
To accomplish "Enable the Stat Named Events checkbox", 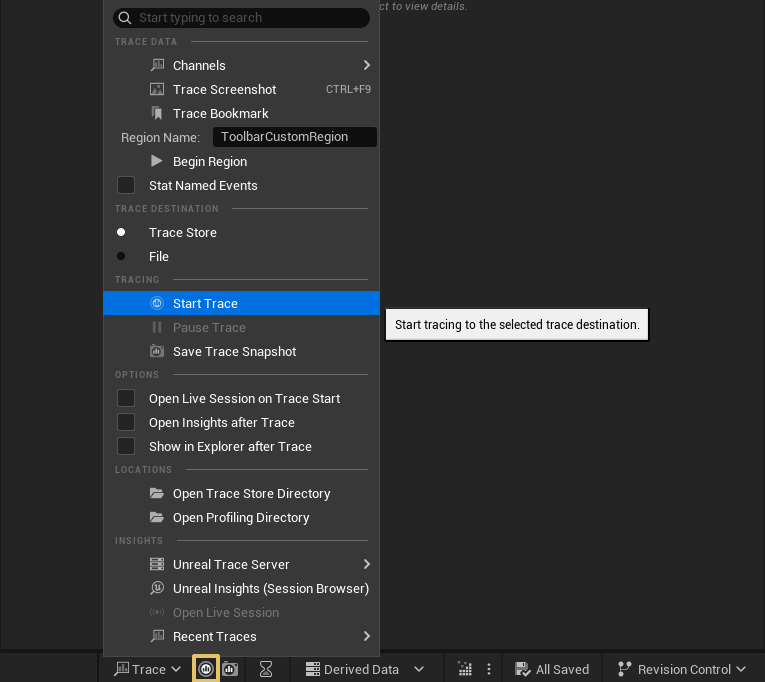I will point(126,185).
